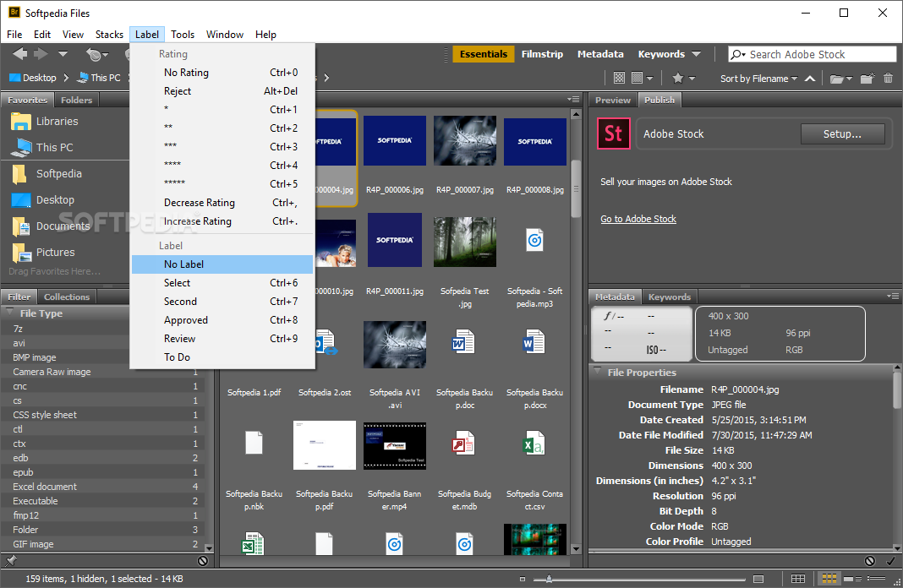The image size is (903, 588).
Task: Click the Search Adobe Stock field
Action: tap(812, 55)
